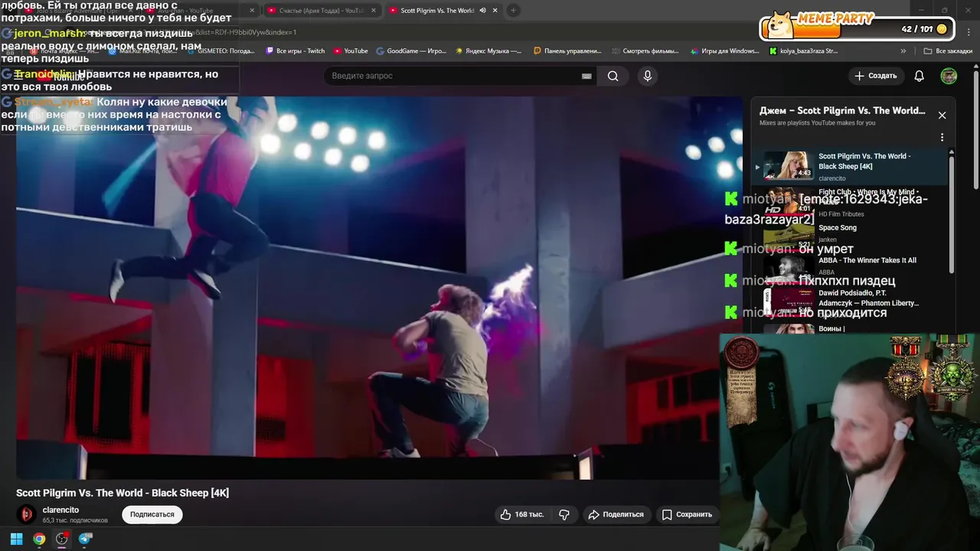Click the Chrome taskbar icon
Screen dimensions: 980x551
tap(39, 539)
